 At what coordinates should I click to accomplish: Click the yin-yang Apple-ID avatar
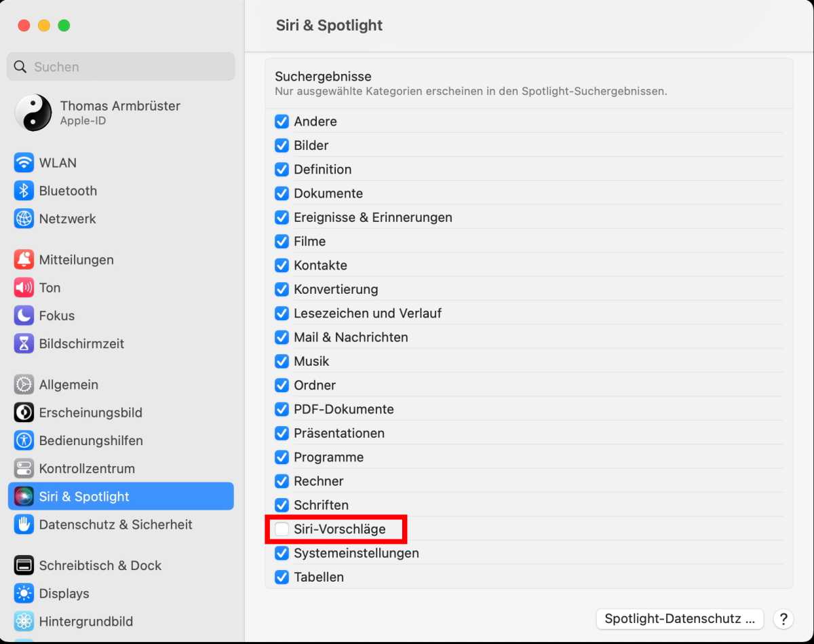click(33, 113)
